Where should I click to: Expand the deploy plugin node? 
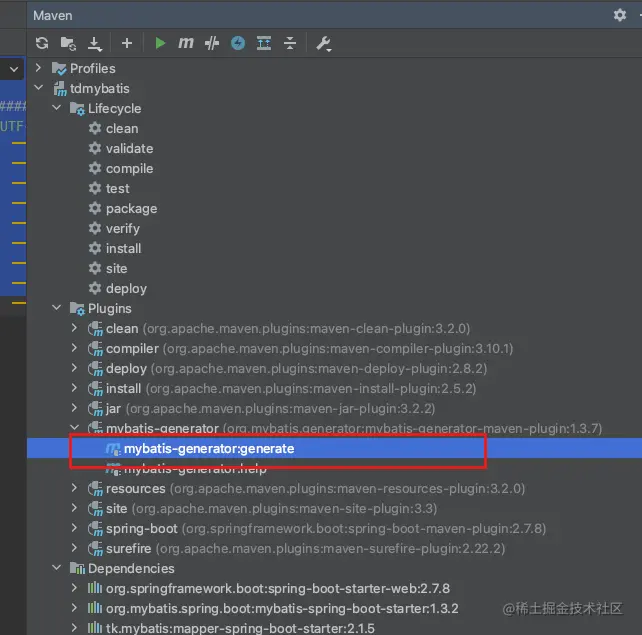[x=74, y=368]
